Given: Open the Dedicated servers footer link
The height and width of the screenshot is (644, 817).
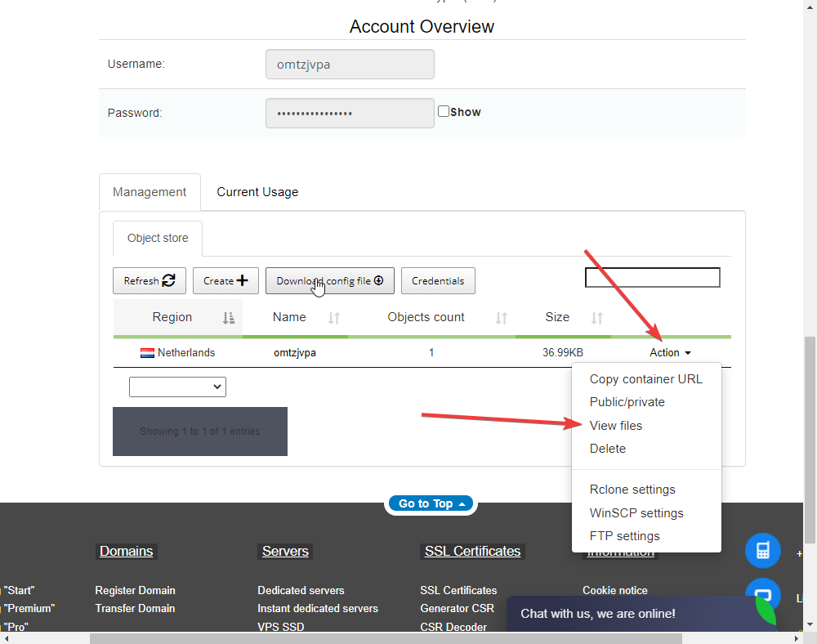Looking at the screenshot, I should pyautogui.click(x=301, y=590).
